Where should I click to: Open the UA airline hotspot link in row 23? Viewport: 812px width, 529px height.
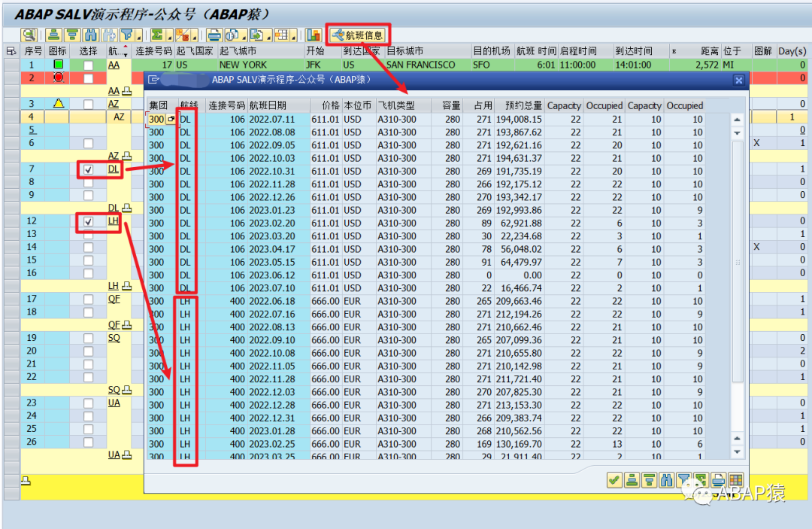[x=114, y=403]
